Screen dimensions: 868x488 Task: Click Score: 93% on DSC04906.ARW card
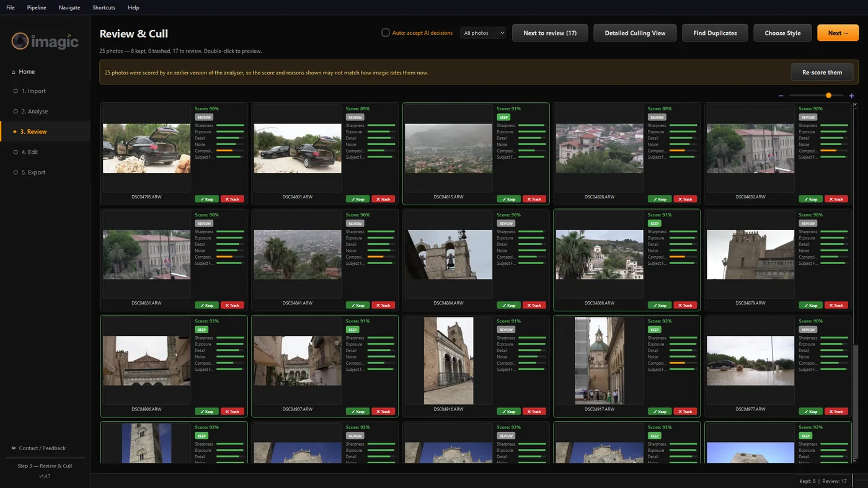pyautogui.click(x=206, y=321)
